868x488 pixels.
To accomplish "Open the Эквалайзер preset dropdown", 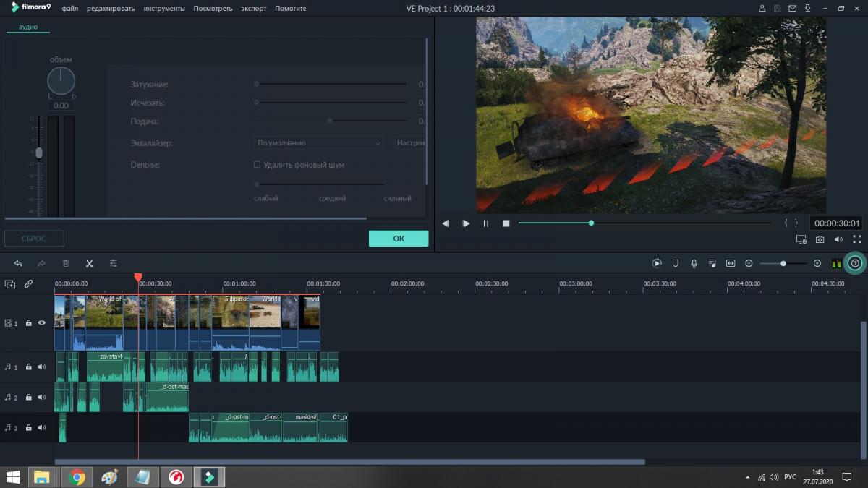I will point(318,143).
